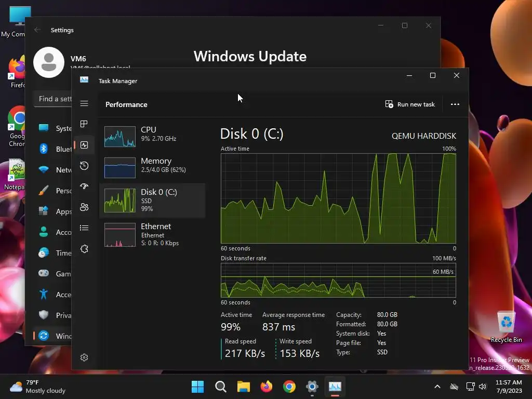The image size is (532, 399).
Task: Switch to Settings app on taskbar
Action: tap(312, 387)
